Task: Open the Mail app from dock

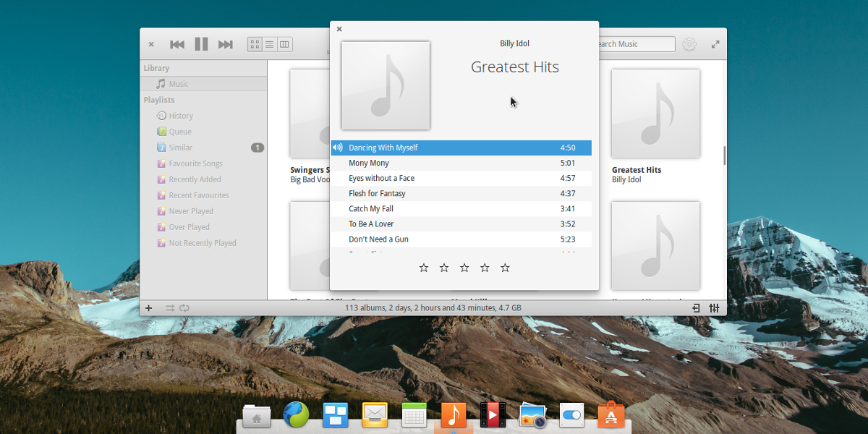Action: point(375,415)
